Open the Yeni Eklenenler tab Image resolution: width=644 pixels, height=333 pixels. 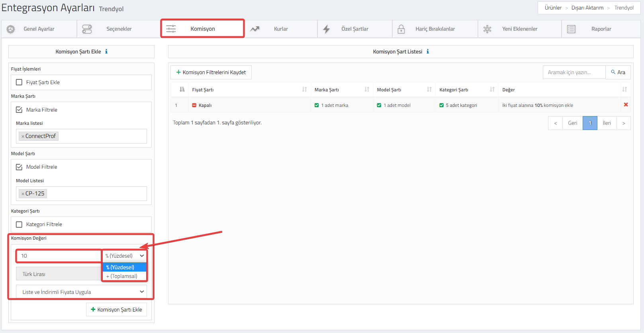[x=520, y=29]
